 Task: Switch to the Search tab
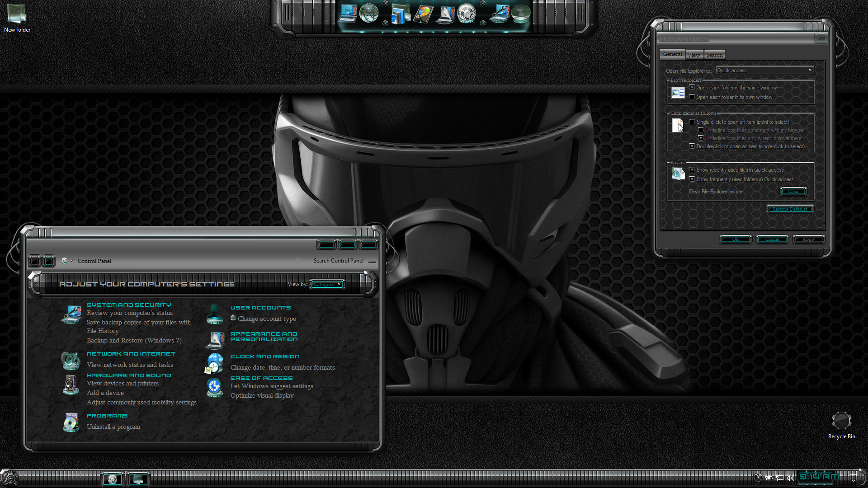click(x=714, y=55)
